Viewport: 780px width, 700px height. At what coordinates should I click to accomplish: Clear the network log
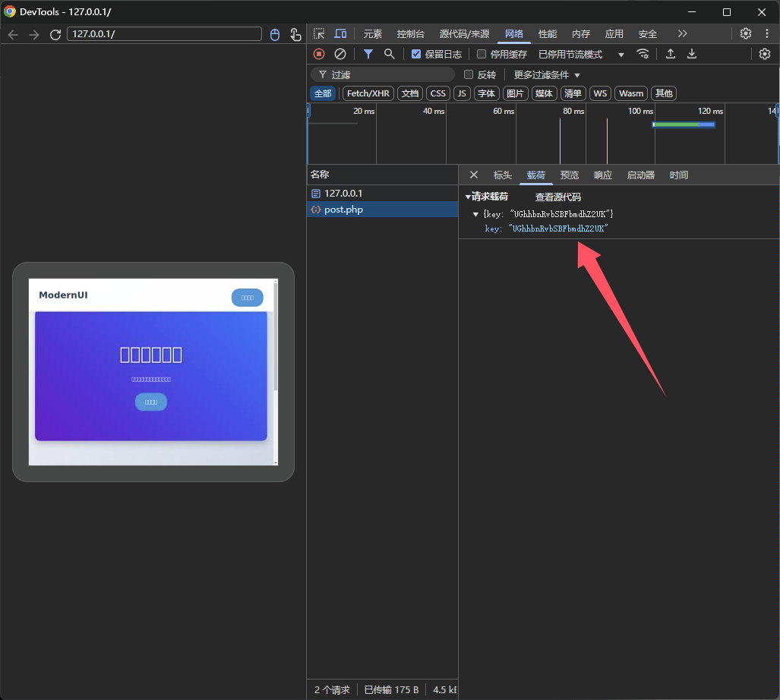pyautogui.click(x=340, y=54)
